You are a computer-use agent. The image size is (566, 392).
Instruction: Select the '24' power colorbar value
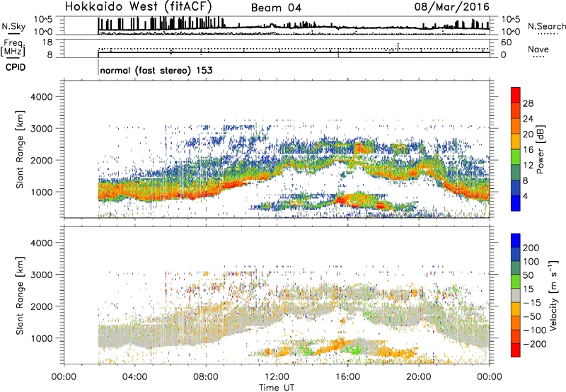click(x=528, y=119)
